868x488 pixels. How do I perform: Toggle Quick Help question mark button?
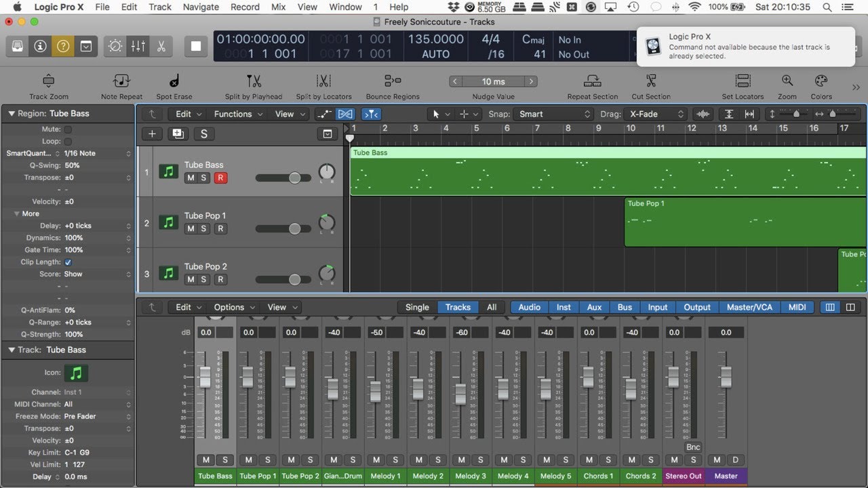coord(63,46)
